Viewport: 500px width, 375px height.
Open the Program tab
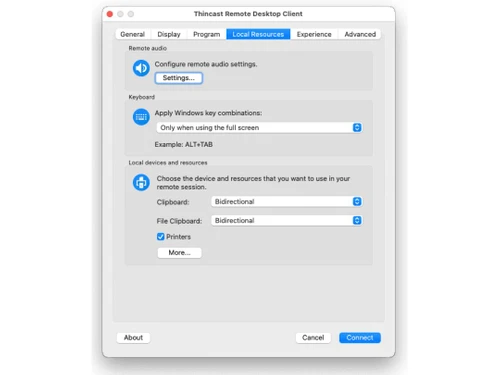(x=207, y=34)
